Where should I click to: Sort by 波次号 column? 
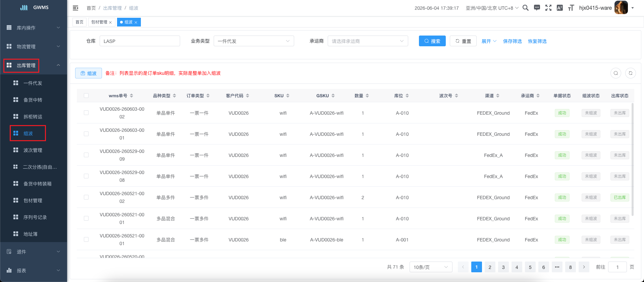[x=457, y=96]
